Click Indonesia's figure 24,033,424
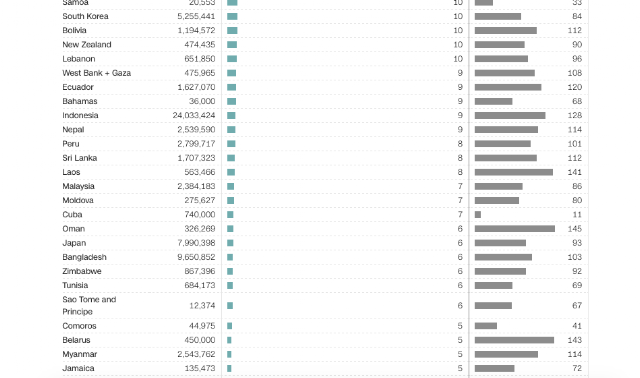 [x=194, y=116]
